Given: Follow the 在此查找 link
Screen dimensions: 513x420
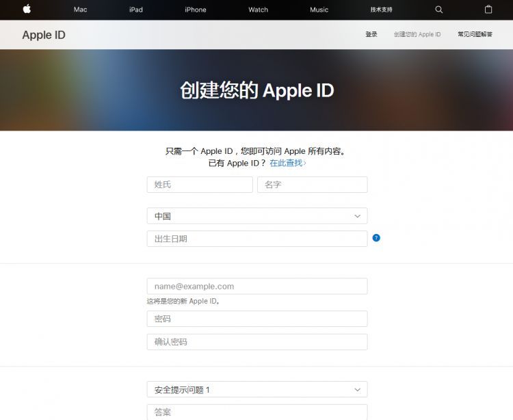Looking at the screenshot, I should (x=287, y=163).
